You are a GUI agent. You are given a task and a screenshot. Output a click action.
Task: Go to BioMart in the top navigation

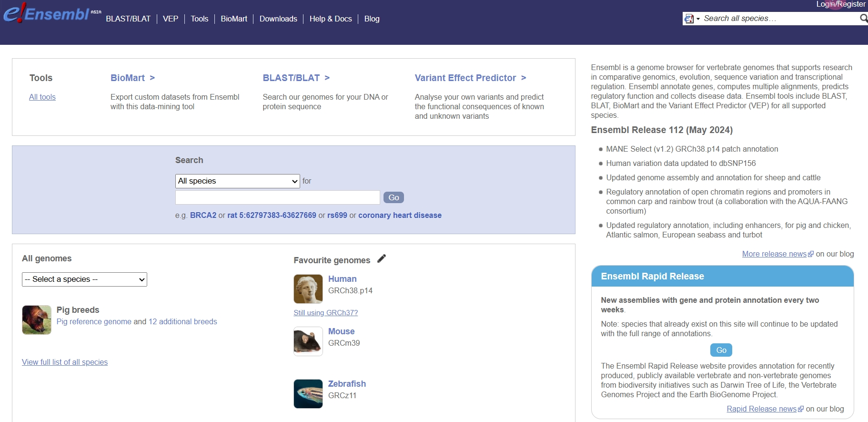point(234,19)
